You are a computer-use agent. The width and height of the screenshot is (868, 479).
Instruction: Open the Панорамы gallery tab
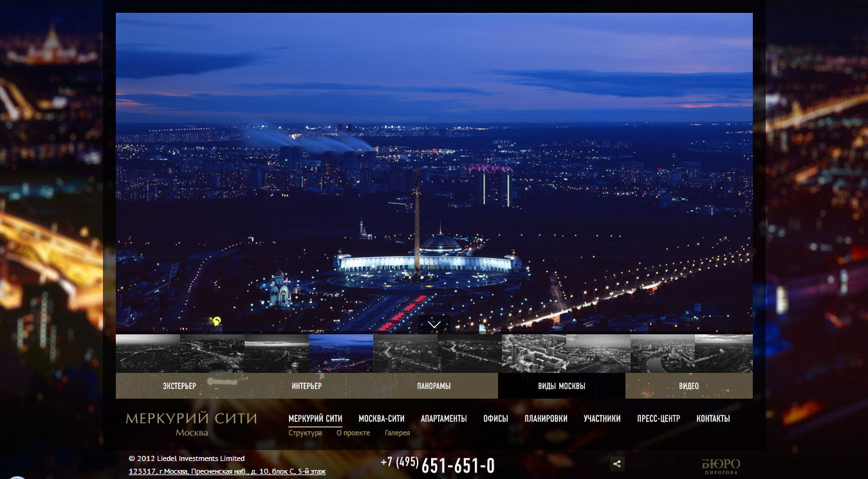434,386
